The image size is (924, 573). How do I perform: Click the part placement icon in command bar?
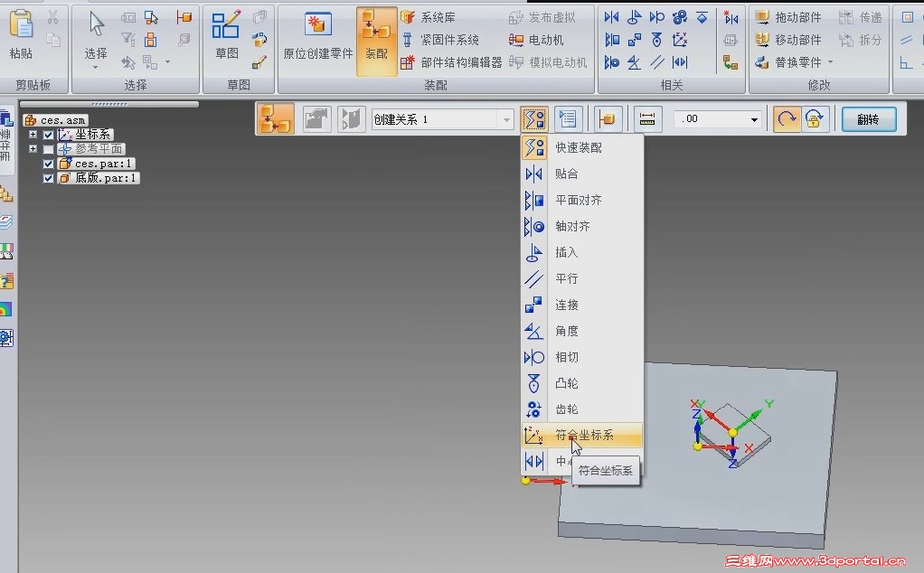[607, 119]
